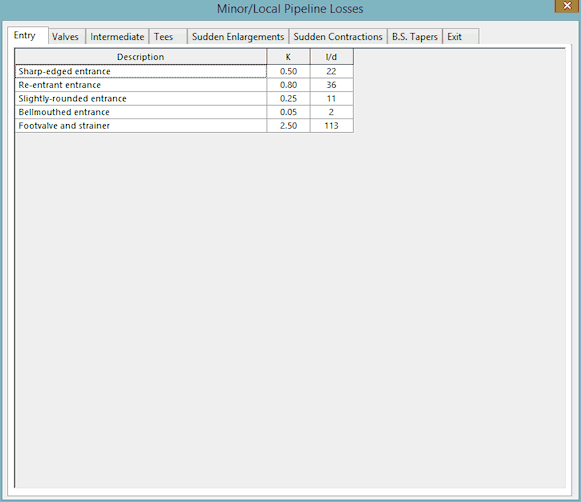Click the Description column header
The width and height of the screenshot is (581, 502).
pyautogui.click(x=140, y=57)
